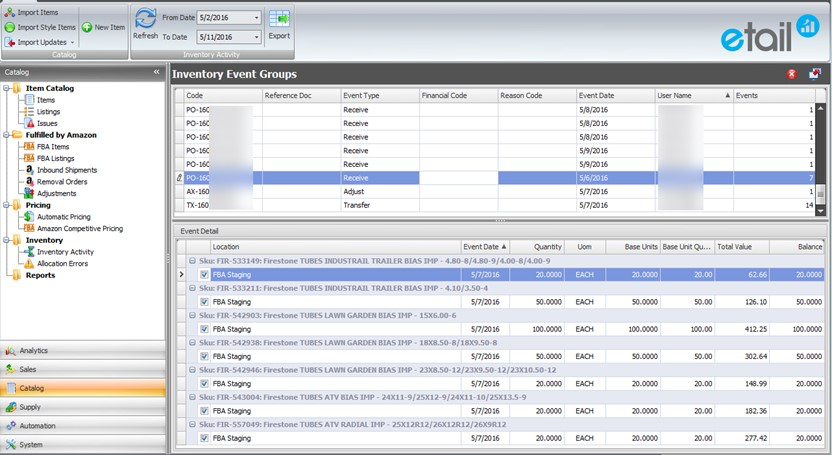Screen dimensions: 832x455
Task: Open Automatic Pricing
Action: (x=64, y=216)
